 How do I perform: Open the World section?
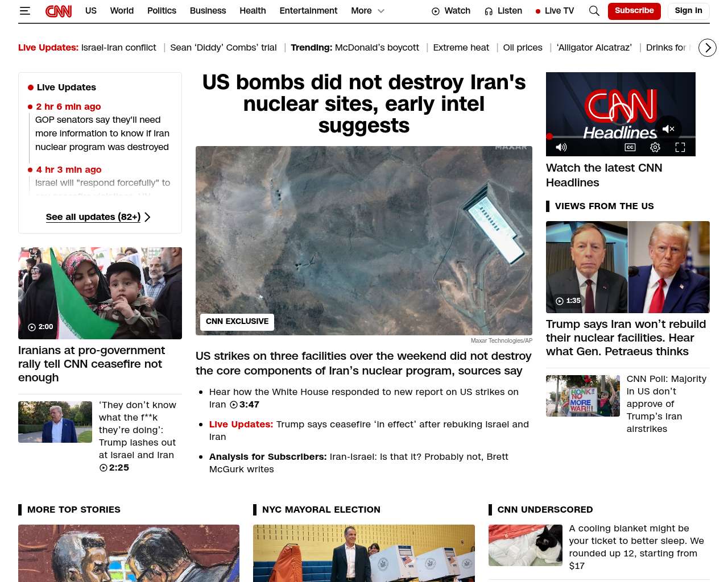click(122, 11)
